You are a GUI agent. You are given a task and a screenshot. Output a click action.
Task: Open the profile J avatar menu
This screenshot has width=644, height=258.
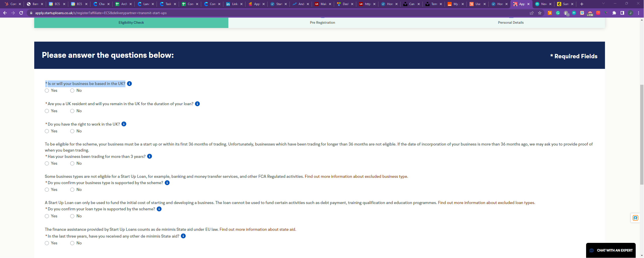[630, 13]
